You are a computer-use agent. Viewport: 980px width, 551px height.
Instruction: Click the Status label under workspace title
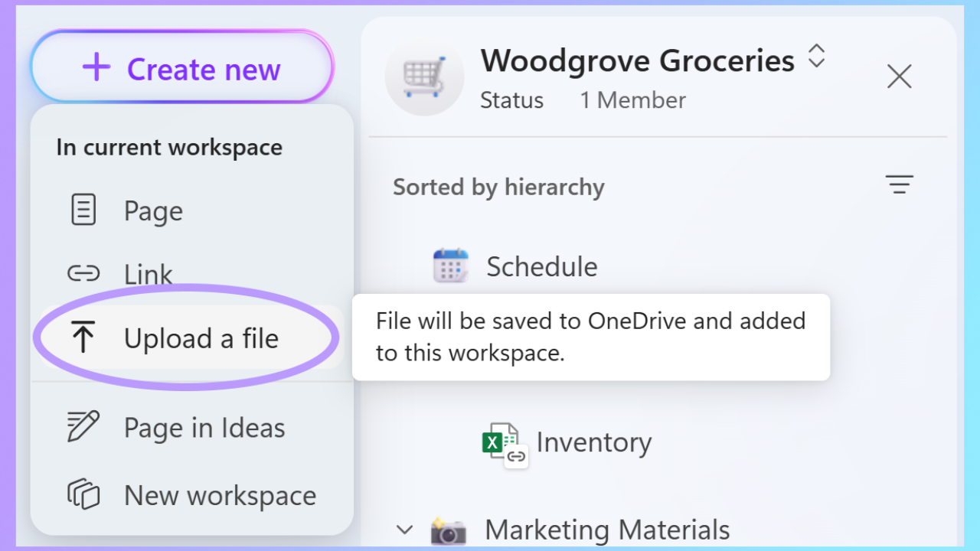511,100
